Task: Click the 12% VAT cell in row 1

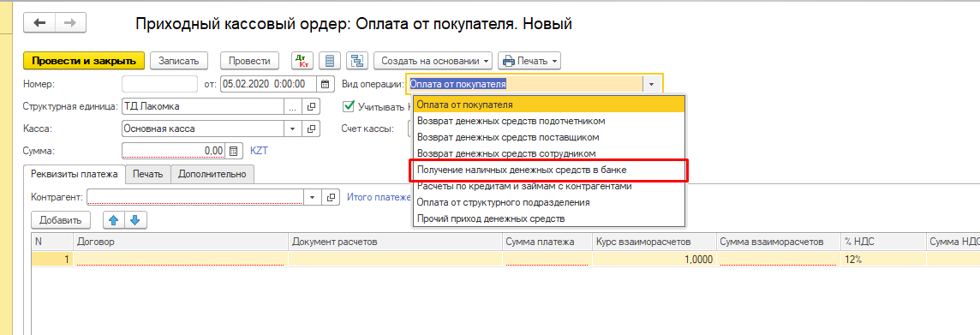Action: point(882,259)
